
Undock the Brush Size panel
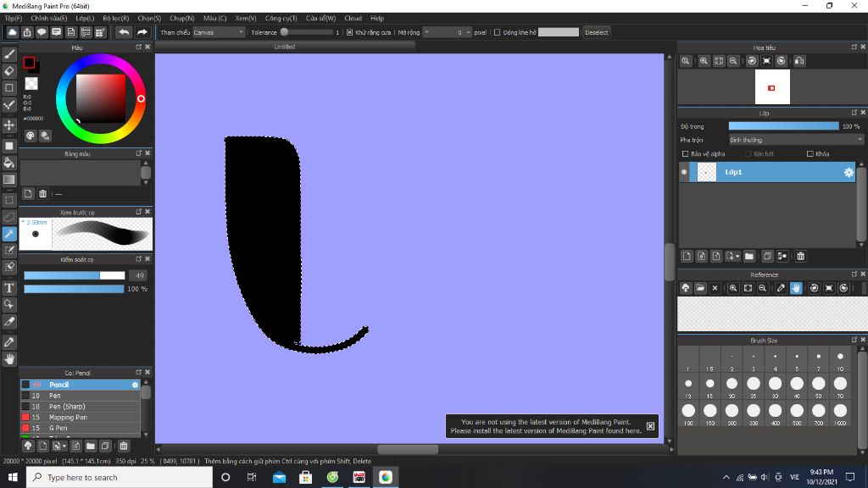(x=854, y=341)
